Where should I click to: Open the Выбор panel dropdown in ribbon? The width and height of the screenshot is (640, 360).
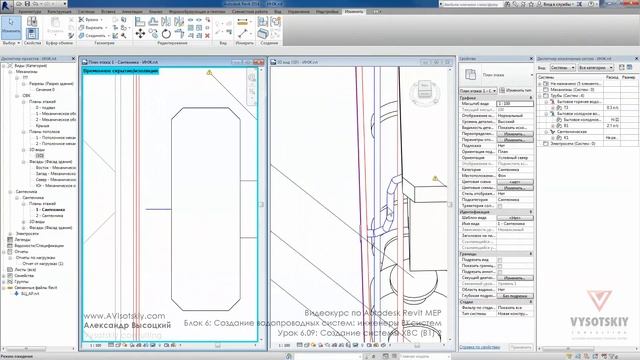tap(11, 42)
